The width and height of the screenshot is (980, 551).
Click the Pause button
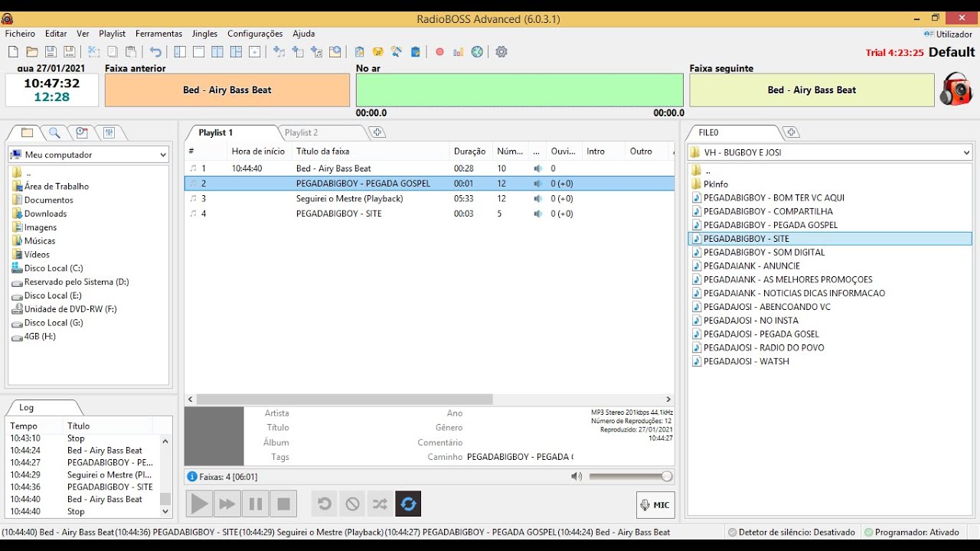click(x=256, y=504)
